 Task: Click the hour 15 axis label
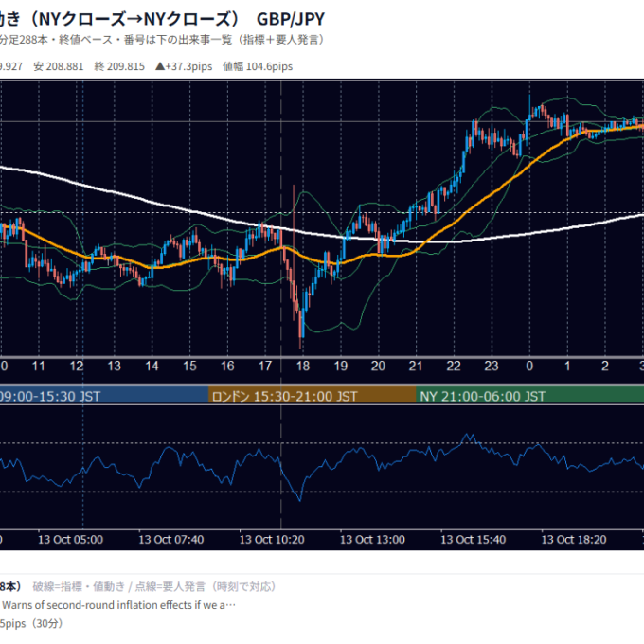(189, 366)
